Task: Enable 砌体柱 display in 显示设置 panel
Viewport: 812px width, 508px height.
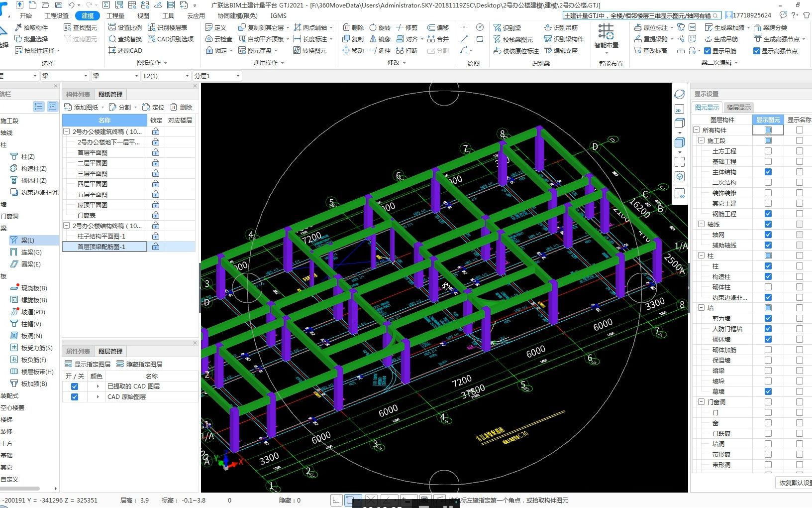Action: [x=768, y=287]
